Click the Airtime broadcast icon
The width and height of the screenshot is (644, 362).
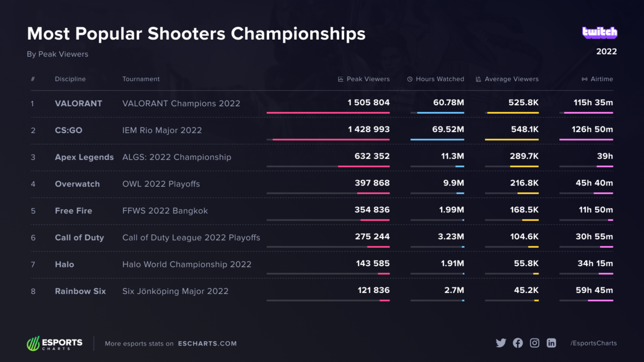tap(584, 79)
